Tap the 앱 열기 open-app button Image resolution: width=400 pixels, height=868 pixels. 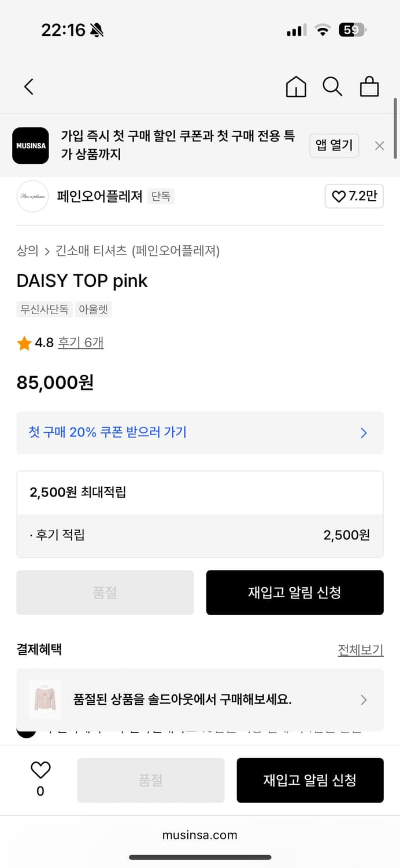[334, 145]
